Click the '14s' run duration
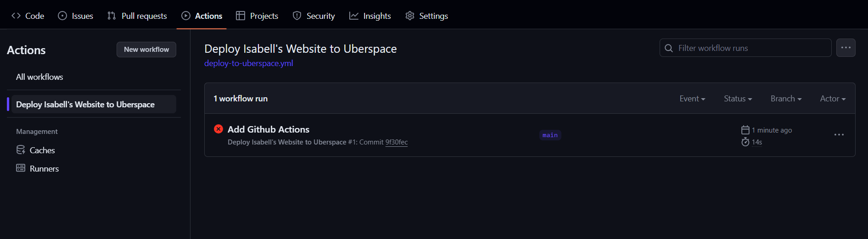This screenshot has width=868, height=239. click(757, 142)
